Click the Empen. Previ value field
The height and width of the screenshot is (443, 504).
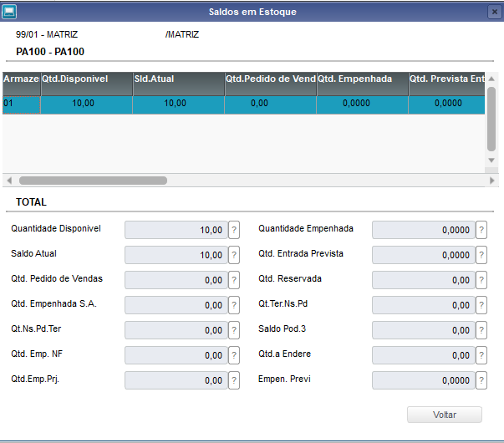(x=424, y=380)
